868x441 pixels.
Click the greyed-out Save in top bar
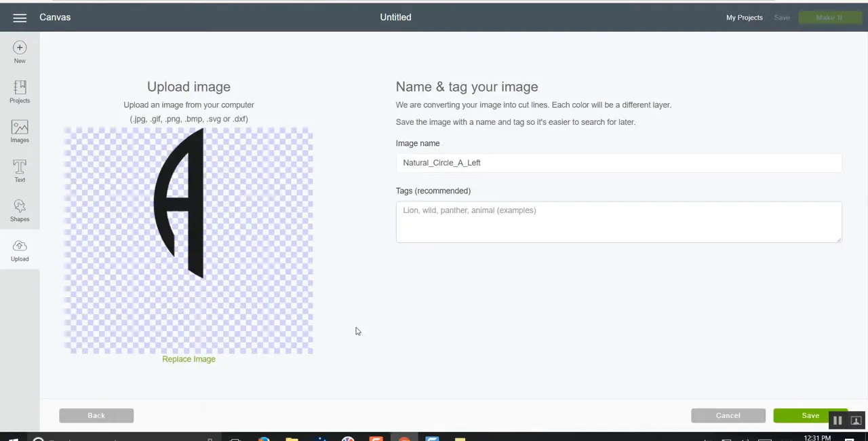click(x=782, y=18)
